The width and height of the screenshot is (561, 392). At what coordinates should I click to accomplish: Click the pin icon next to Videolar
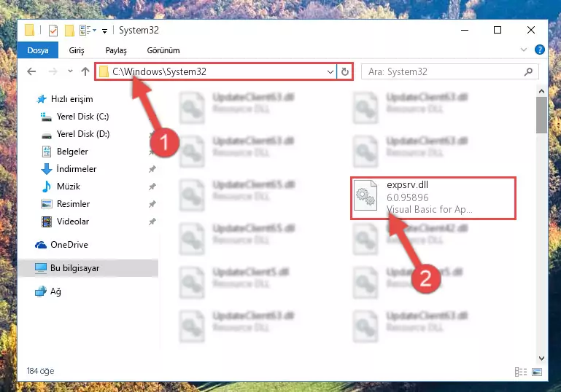[x=152, y=222]
